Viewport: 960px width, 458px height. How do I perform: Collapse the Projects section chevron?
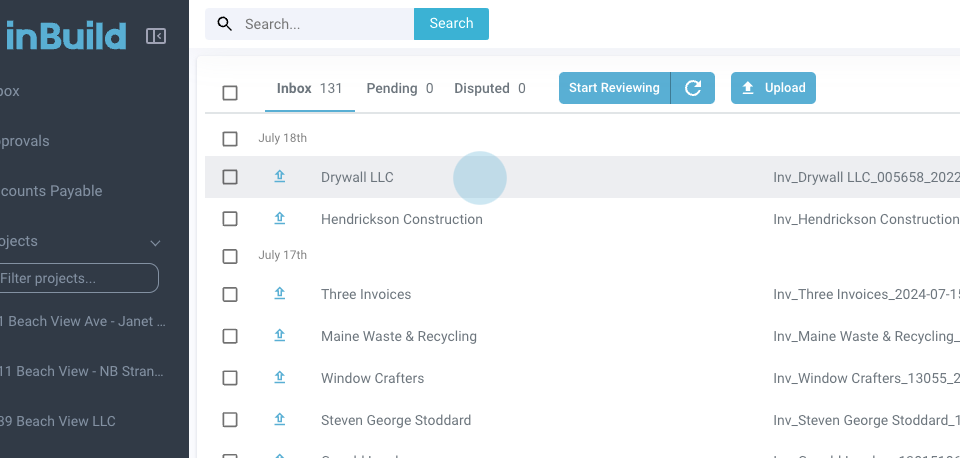tap(155, 242)
